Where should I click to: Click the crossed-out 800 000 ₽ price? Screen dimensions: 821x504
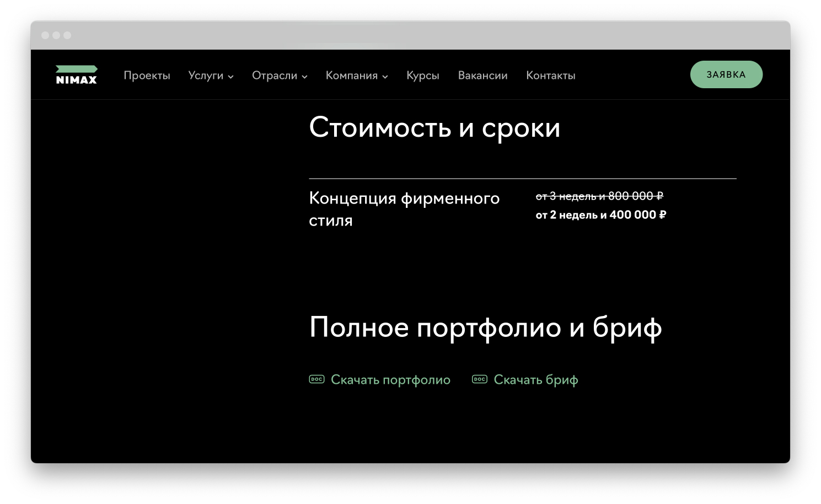click(635, 196)
